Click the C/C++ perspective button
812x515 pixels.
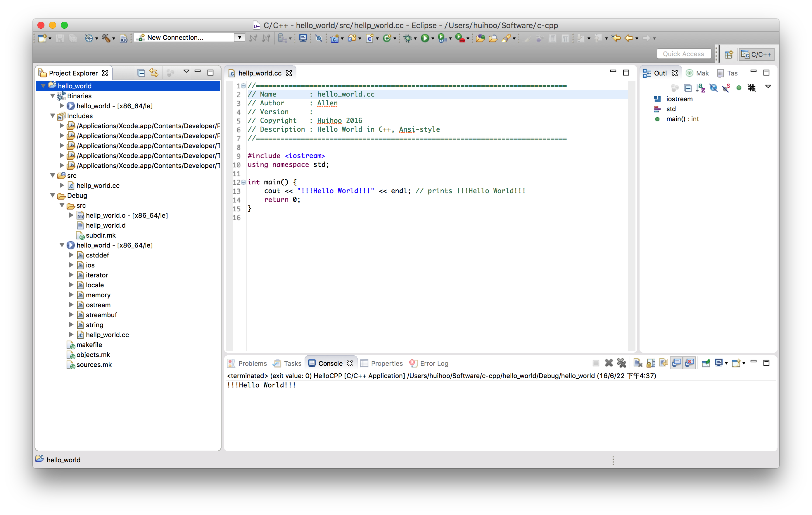pyautogui.click(x=756, y=54)
